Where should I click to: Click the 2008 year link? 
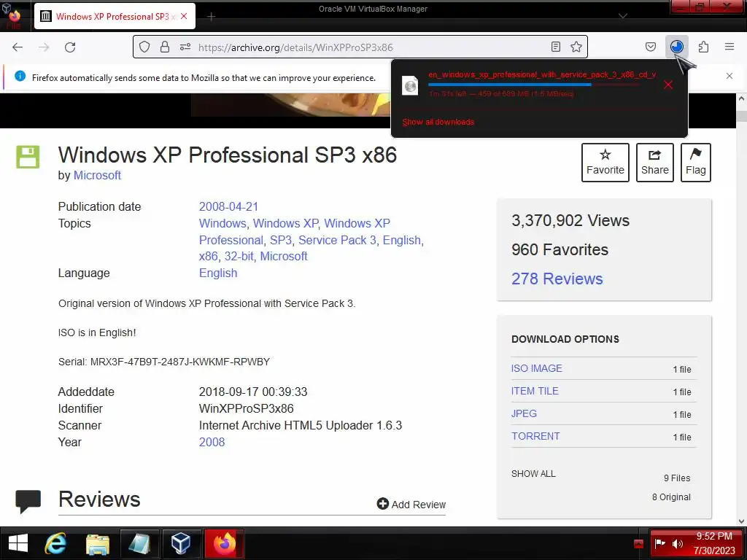[x=212, y=442]
